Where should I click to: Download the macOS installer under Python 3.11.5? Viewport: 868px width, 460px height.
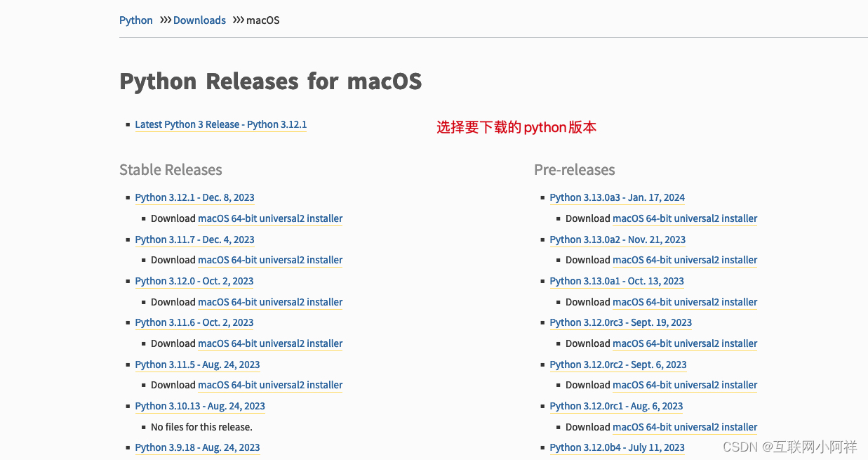coord(270,385)
